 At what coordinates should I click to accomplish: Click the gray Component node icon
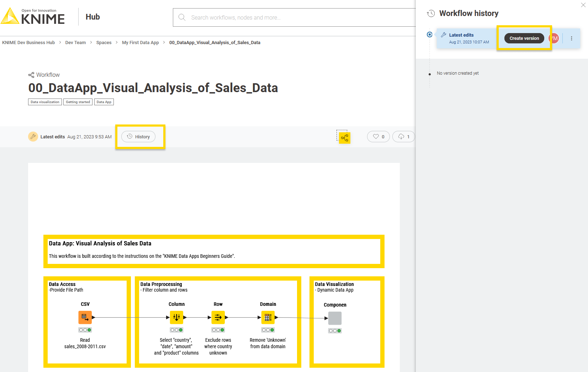[x=335, y=318]
